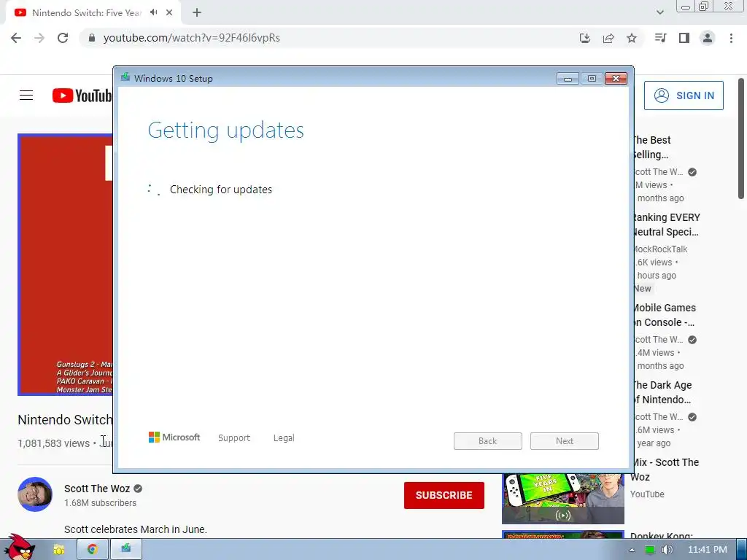Click the YouTube page vertical scrollbar
Screen dimensions: 747x560
[741, 138]
